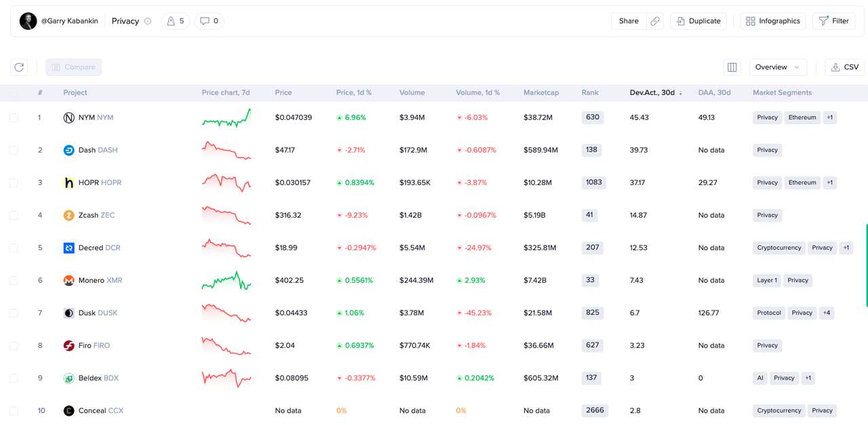868x425 pixels.
Task: Click the Duplicate button
Action: pyautogui.click(x=698, y=21)
